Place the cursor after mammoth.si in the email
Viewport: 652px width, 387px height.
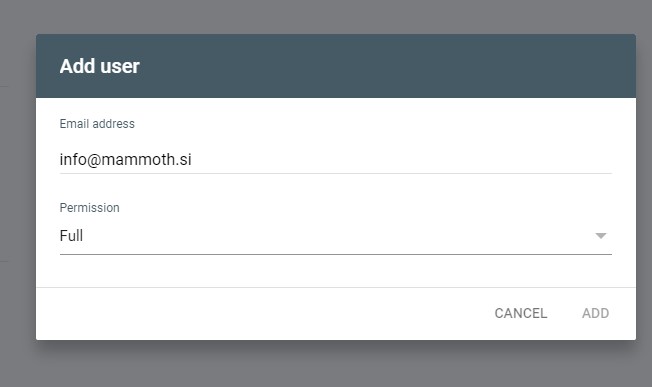(193, 160)
